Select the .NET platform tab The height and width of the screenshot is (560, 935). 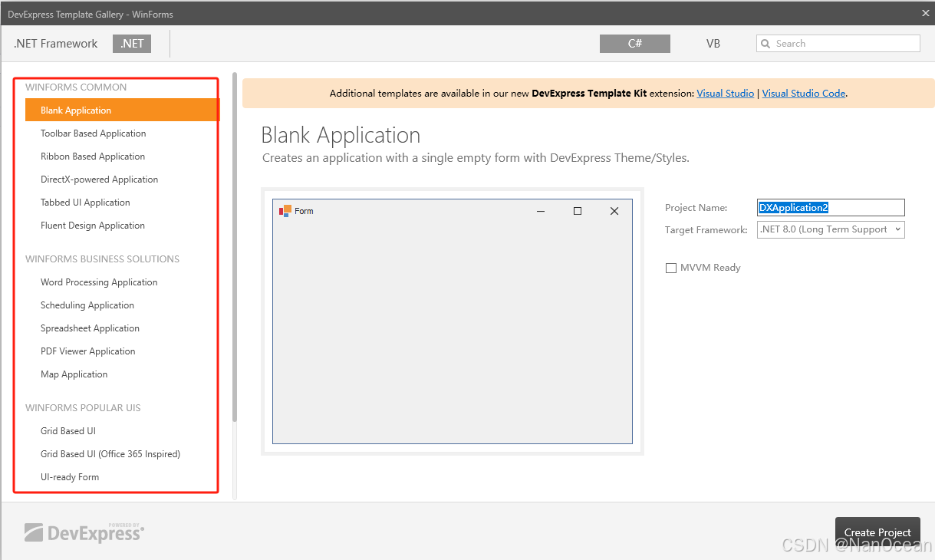click(132, 44)
